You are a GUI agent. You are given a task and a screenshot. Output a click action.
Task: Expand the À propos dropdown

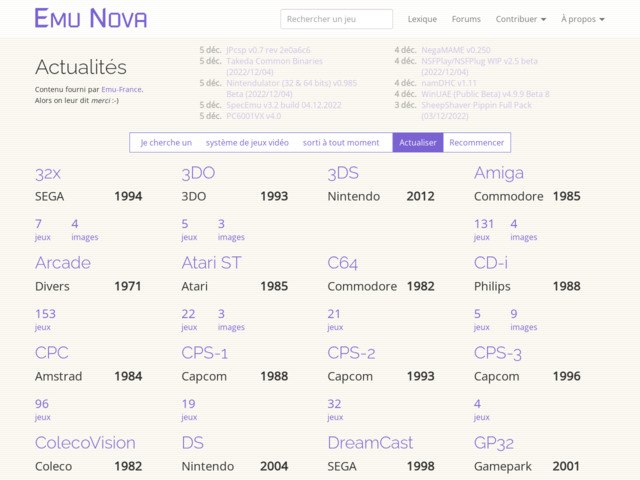581,19
